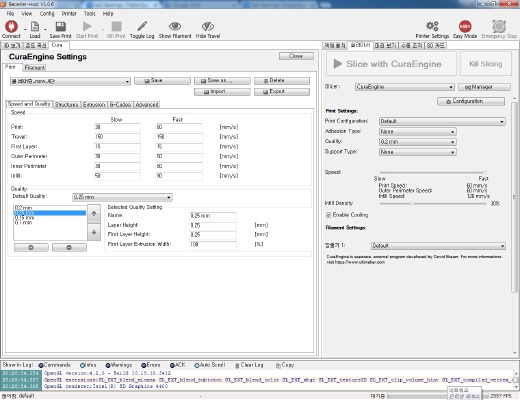The height and width of the screenshot is (400, 520).
Task: Toggle Log with the pencil icon
Action: click(x=142, y=26)
